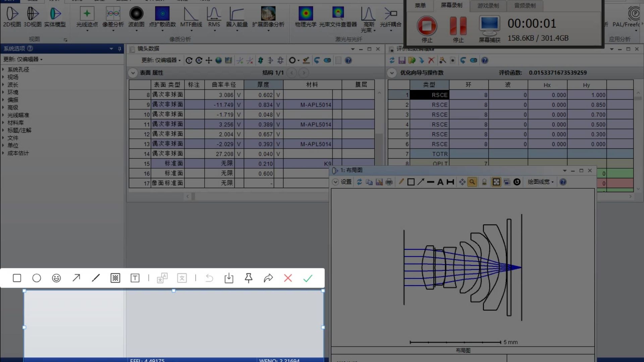644x362 pixels.
Task: Pin the screenshot using the pin icon
Action: click(249, 278)
